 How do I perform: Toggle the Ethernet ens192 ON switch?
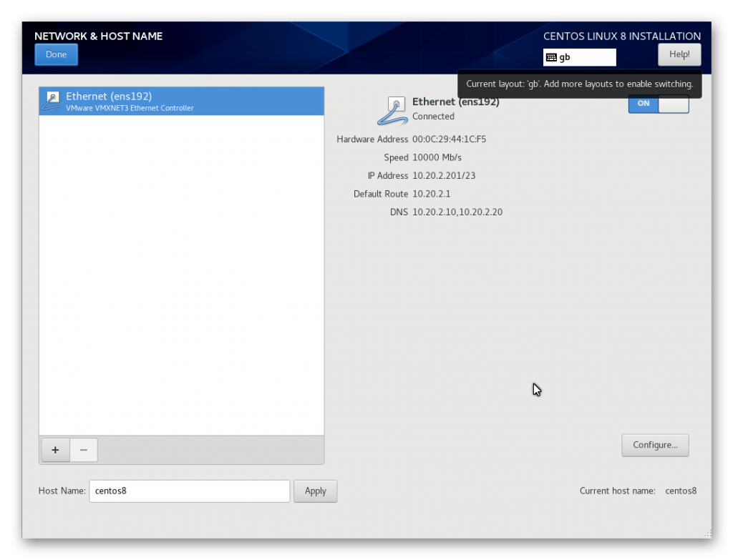[x=659, y=104]
